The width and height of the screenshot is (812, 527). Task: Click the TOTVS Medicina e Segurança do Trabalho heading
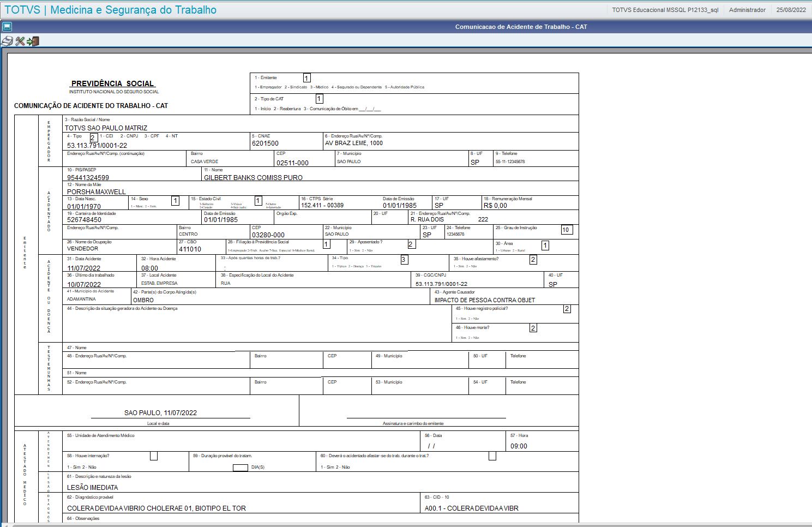point(111,10)
